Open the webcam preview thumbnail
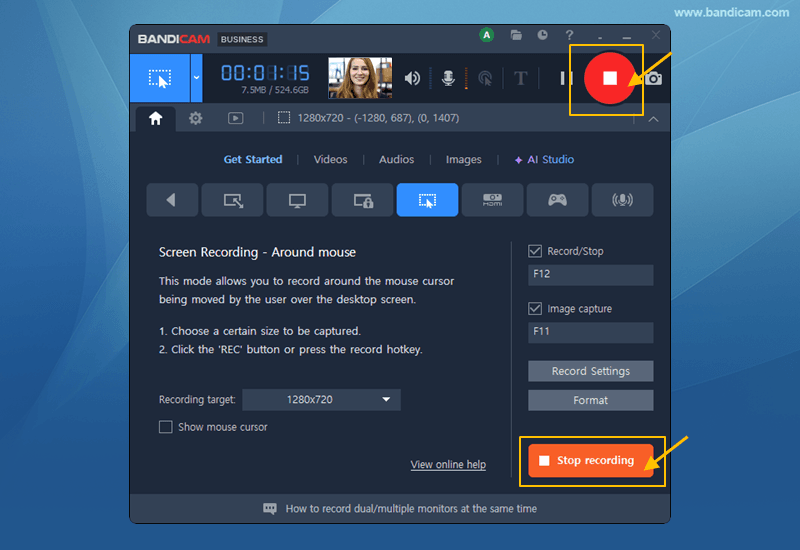The width and height of the screenshot is (800, 550). coord(360,78)
